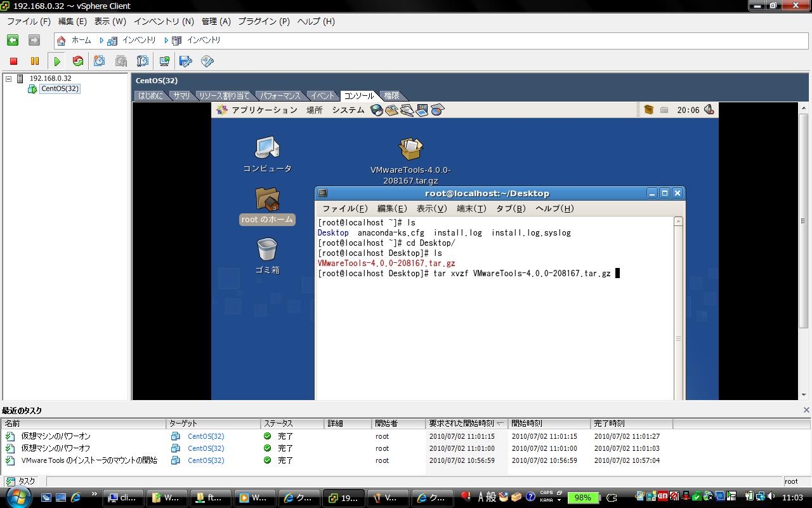Sort by 要求された開始時刻 column dropdown arrow
Screen dimensions: 812x508
(501, 424)
